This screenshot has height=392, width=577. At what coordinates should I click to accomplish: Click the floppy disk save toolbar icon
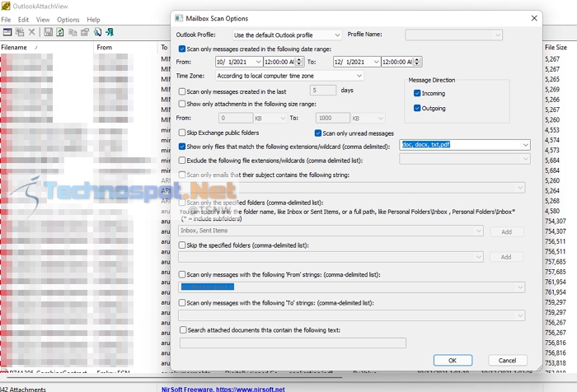(x=48, y=32)
